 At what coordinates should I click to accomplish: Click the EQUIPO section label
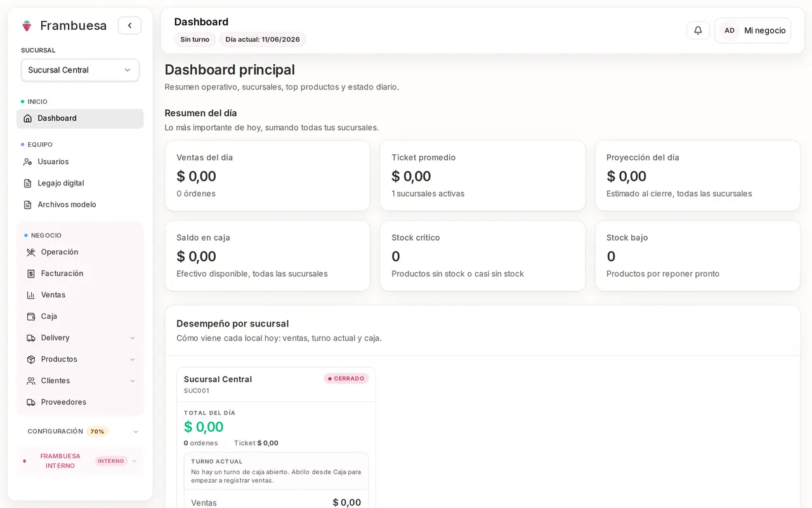click(40, 145)
